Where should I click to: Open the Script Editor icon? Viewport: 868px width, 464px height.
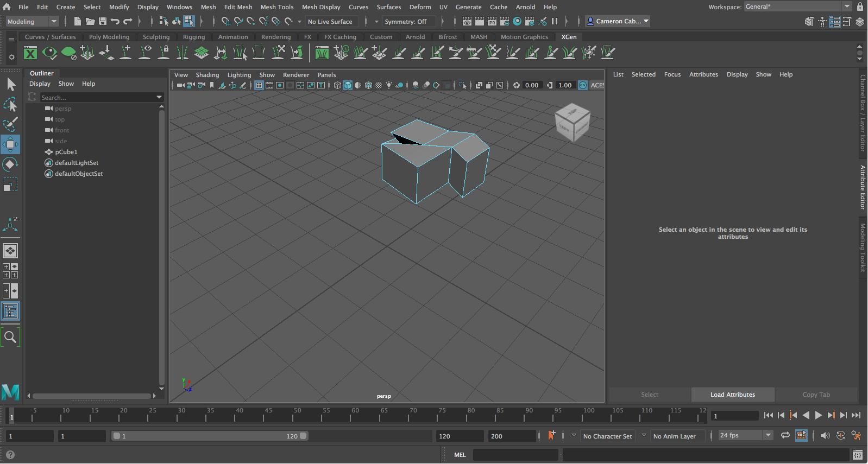[x=858, y=455]
